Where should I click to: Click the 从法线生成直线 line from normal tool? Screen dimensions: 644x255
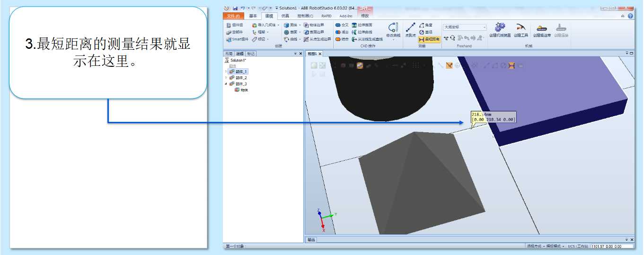(x=367, y=39)
